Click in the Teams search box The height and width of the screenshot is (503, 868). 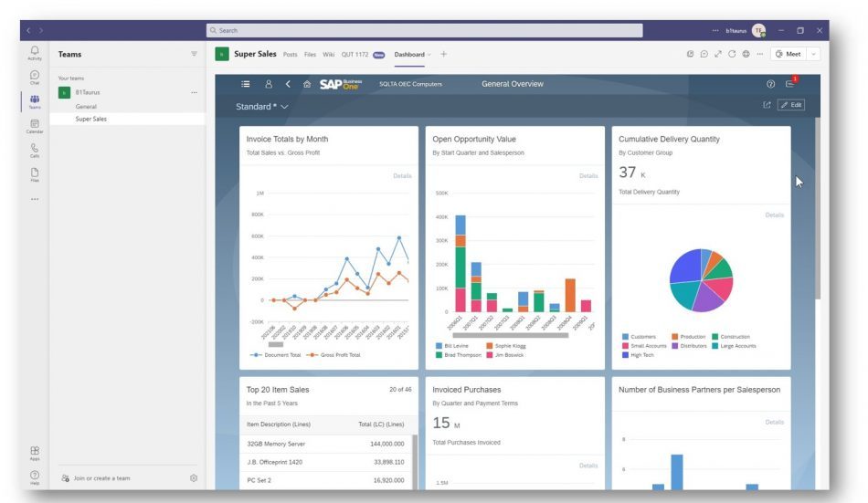click(425, 30)
